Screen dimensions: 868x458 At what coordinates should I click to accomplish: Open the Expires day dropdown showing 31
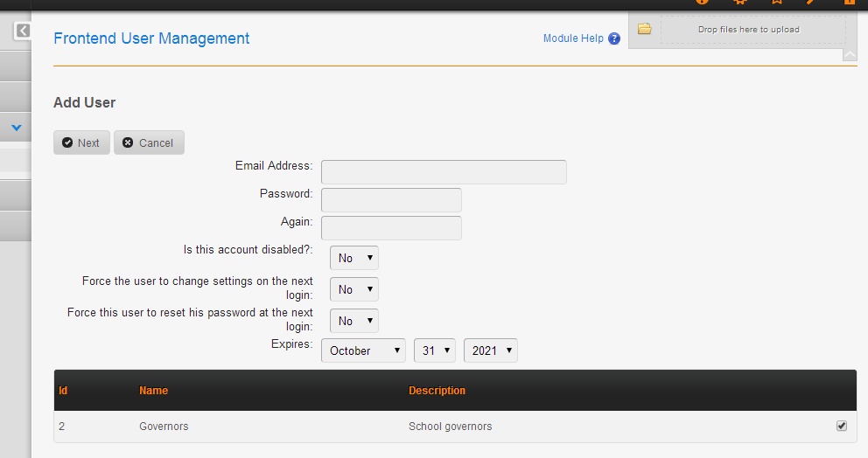click(x=434, y=350)
